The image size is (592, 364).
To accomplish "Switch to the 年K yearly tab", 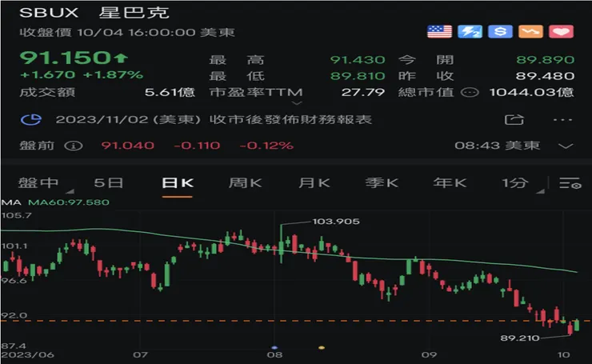I will (450, 183).
